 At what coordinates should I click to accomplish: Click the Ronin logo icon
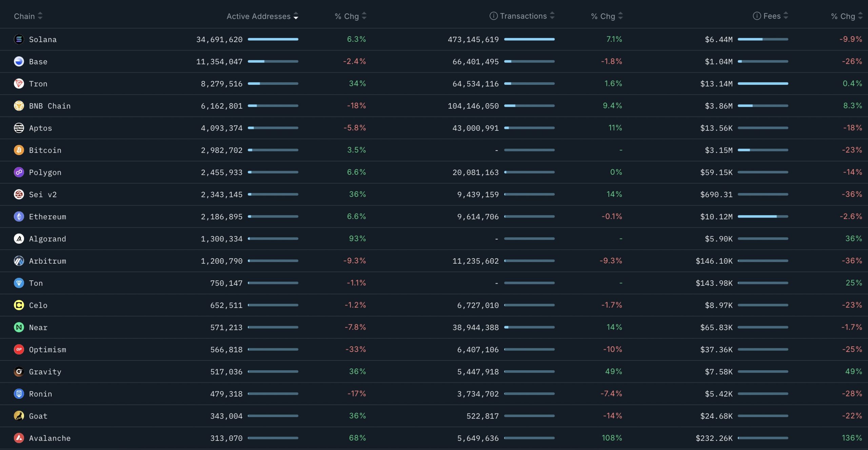pyautogui.click(x=19, y=394)
